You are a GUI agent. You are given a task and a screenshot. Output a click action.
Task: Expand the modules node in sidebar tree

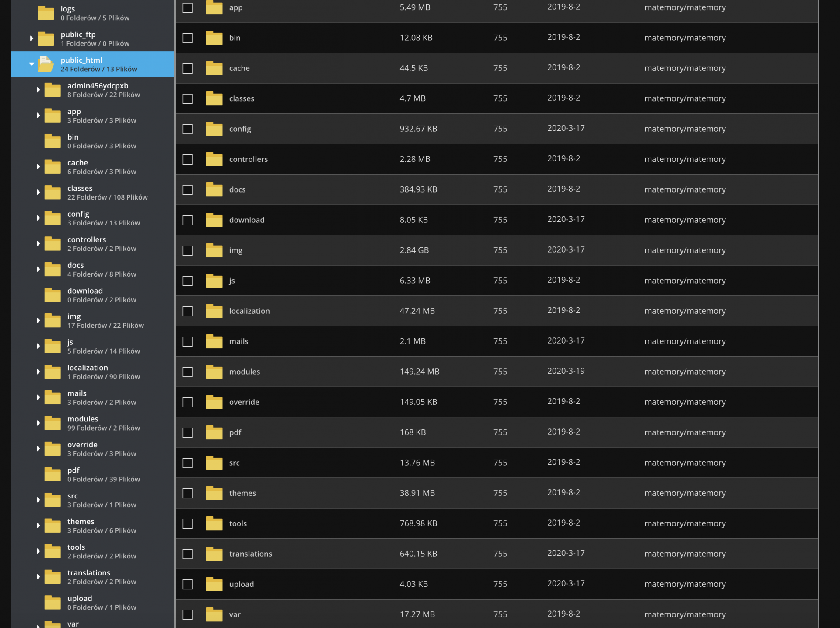(x=38, y=423)
